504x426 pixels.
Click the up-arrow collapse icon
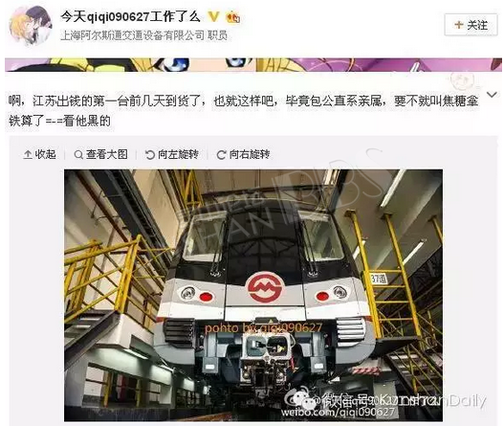(28, 155)
